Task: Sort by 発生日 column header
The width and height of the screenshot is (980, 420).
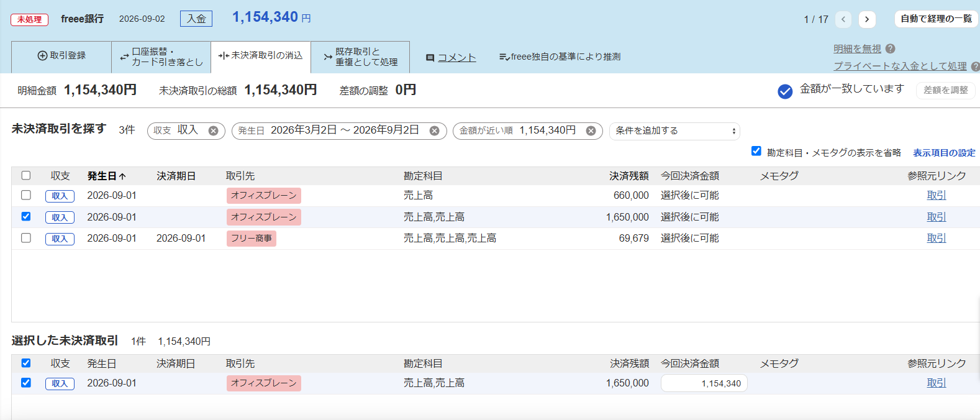Action: pyautogui.click(x=106, y=176)
